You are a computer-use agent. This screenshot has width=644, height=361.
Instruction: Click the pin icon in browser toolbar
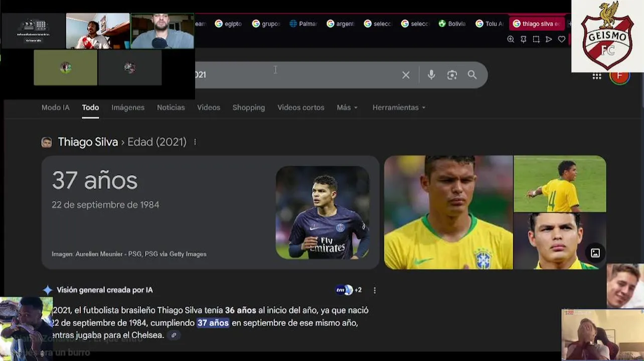coord(523,39)
